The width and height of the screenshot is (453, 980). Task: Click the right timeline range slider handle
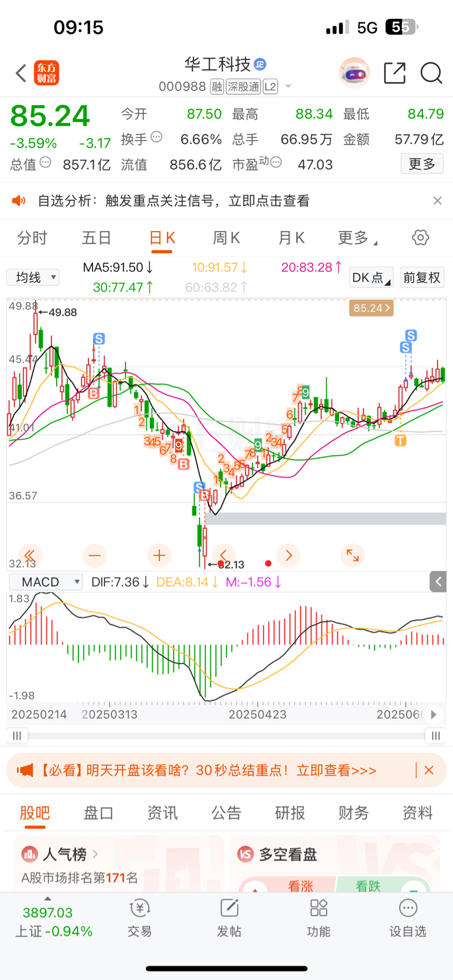(x=435, y=735)
